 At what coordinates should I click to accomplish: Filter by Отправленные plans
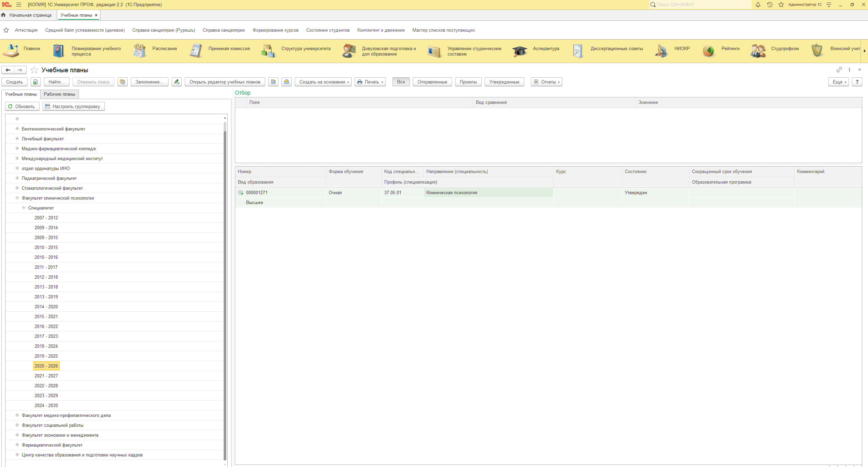432,82
